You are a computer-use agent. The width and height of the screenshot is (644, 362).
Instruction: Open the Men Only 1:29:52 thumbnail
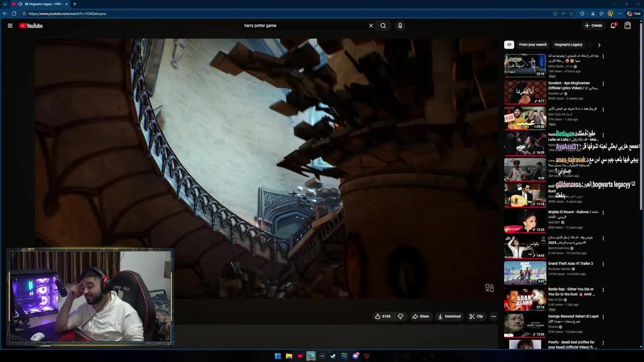pos(525,118)
